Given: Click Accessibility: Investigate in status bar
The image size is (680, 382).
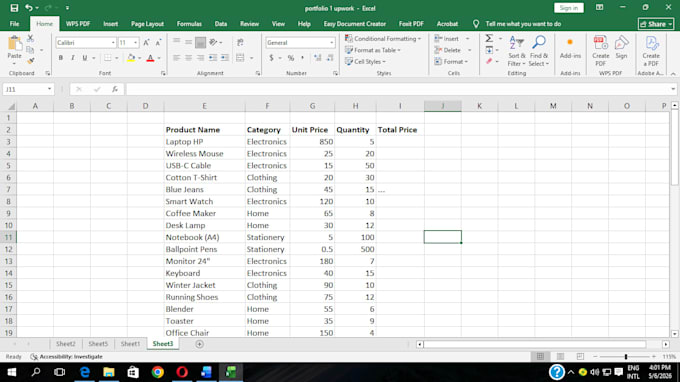Looking at the screenshot, I should (66, 356).
